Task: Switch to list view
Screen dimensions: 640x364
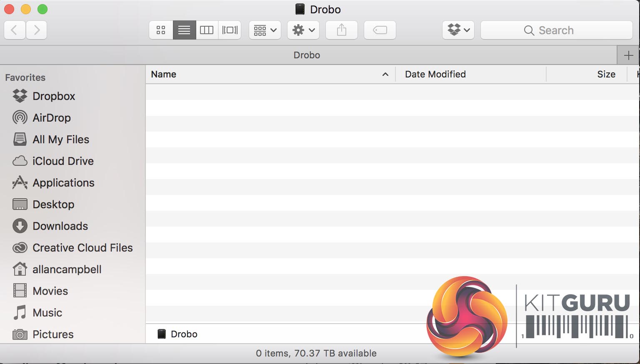Action: pos(184,30)
